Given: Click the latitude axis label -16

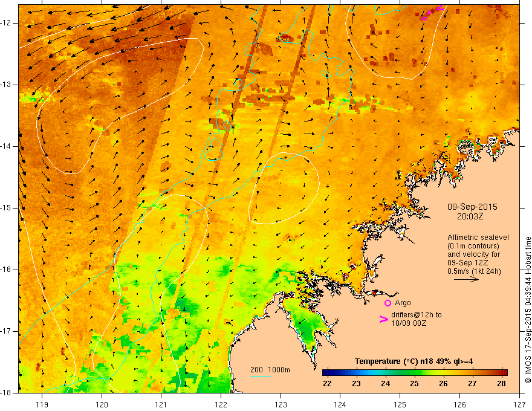Looking at the screenshot, I should coord(7,270).
